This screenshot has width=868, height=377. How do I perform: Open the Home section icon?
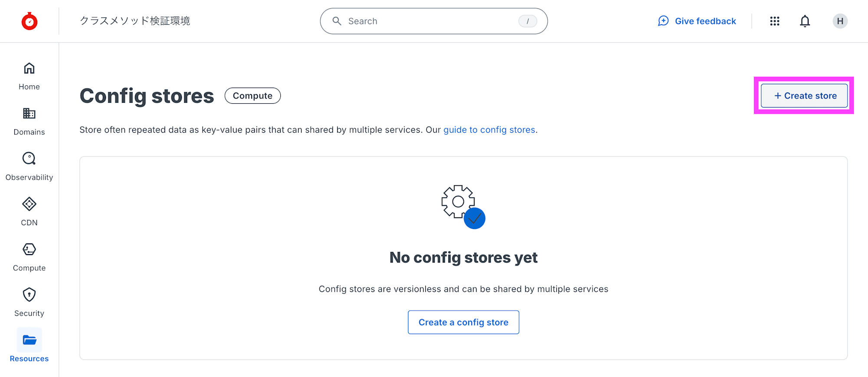point(29,69)
